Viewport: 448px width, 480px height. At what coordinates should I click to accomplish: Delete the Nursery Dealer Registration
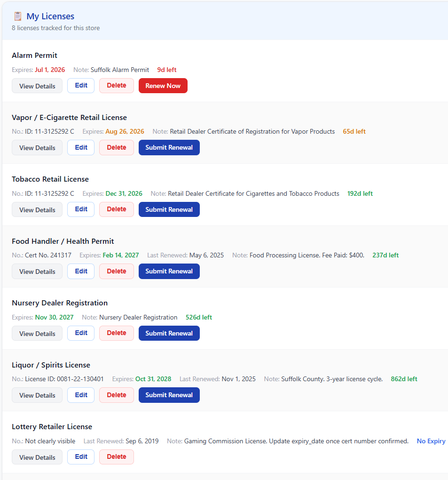click(117, 333)
